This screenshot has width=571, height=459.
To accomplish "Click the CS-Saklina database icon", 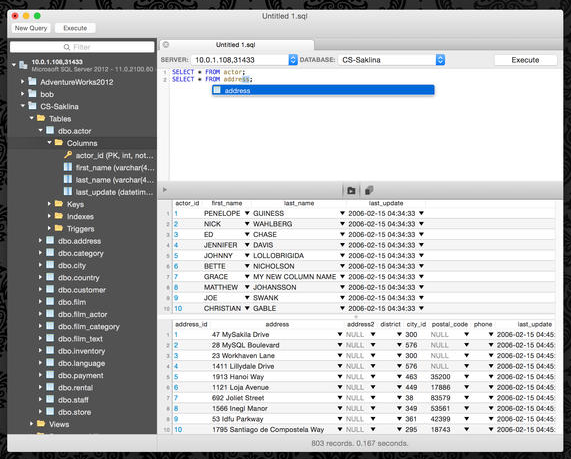I will coord(32,106).
